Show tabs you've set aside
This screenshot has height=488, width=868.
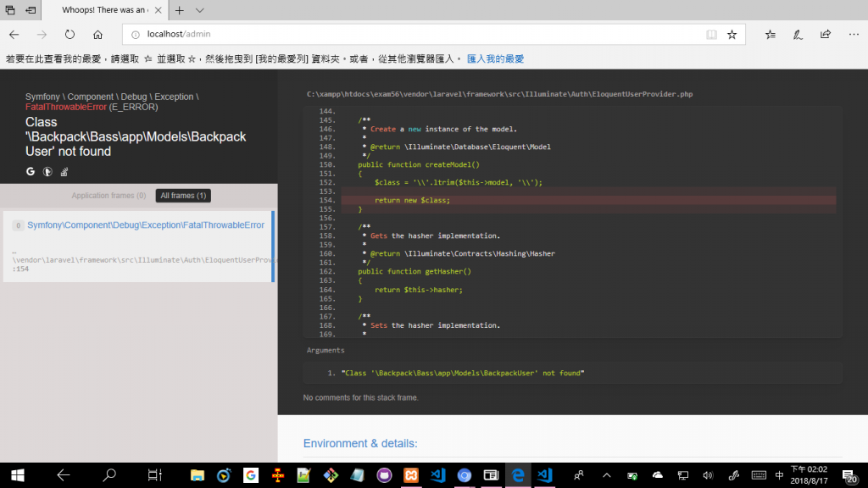pos(10,10)
